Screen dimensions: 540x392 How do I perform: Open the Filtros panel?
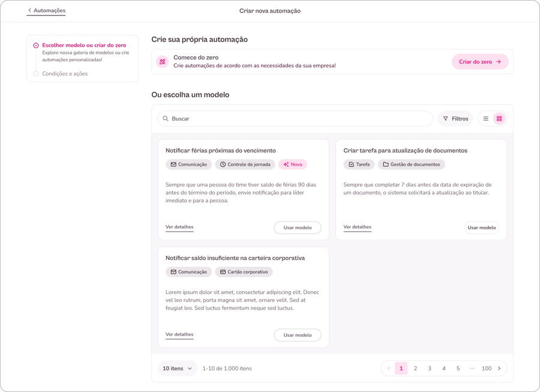click(455, 118)
